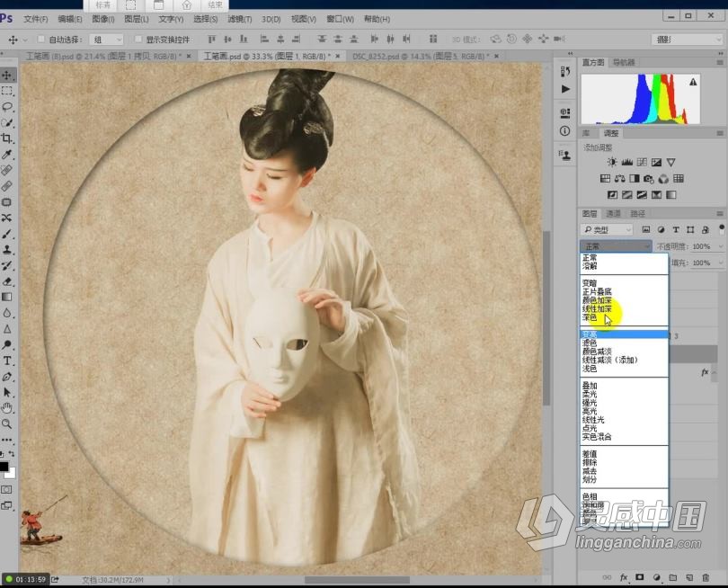728x588 pixels.
Task: Delete layer with trash icon
Action: pyautogui.click(x=706, y=577)
